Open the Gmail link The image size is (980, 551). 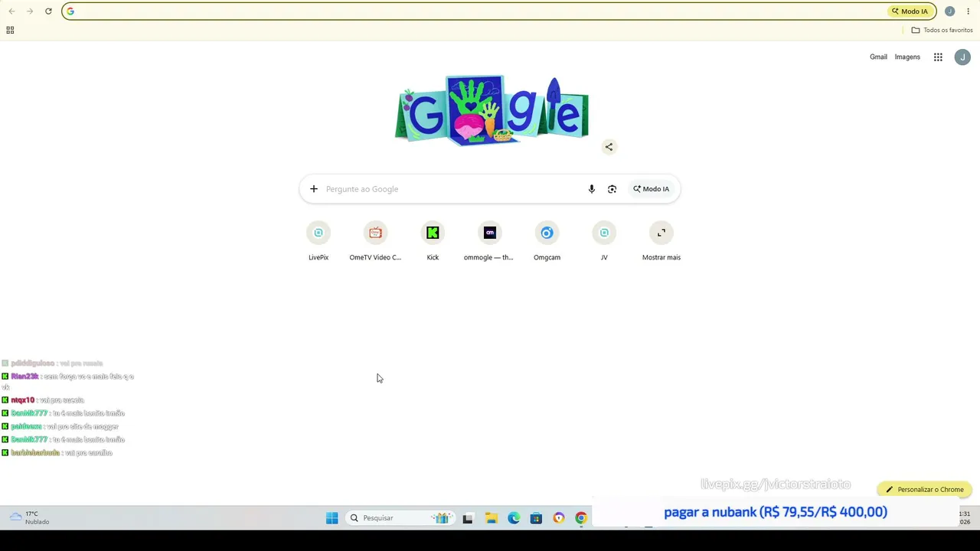click(878, 57)
